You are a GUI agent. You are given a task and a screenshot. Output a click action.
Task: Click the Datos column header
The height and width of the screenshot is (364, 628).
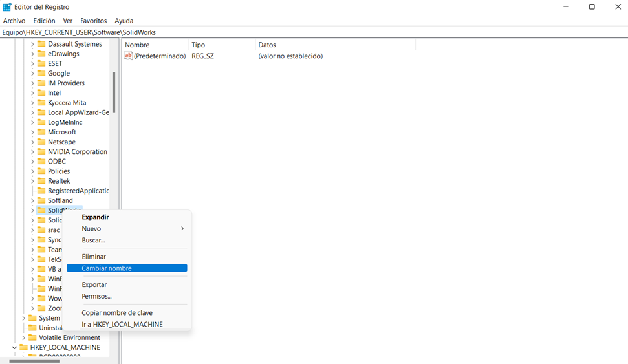point(336,45)
